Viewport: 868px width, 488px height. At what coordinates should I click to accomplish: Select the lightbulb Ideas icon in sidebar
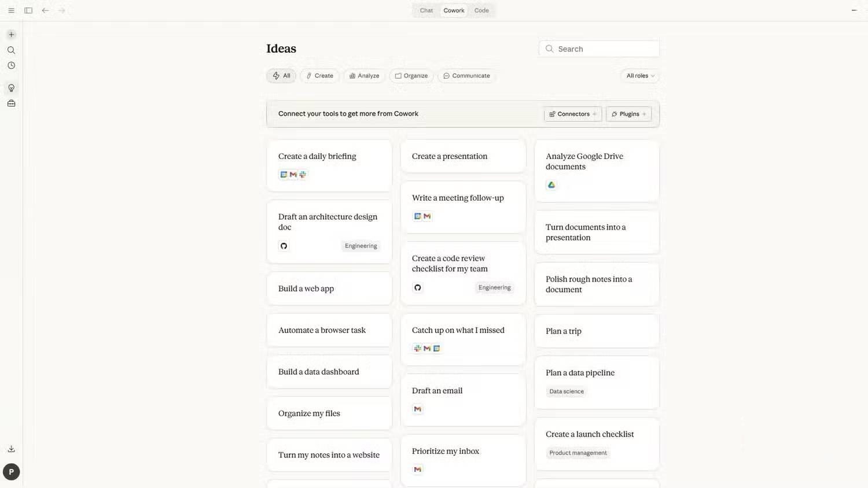(11, 88)
